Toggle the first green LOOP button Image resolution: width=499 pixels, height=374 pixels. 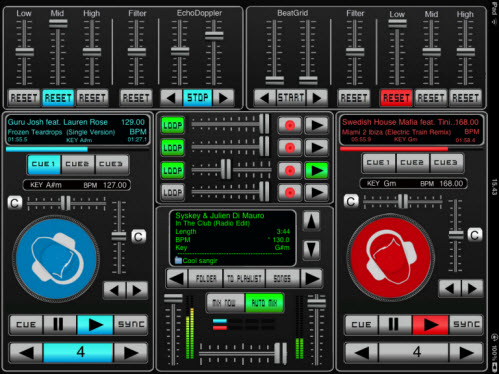tap(173, 126)
